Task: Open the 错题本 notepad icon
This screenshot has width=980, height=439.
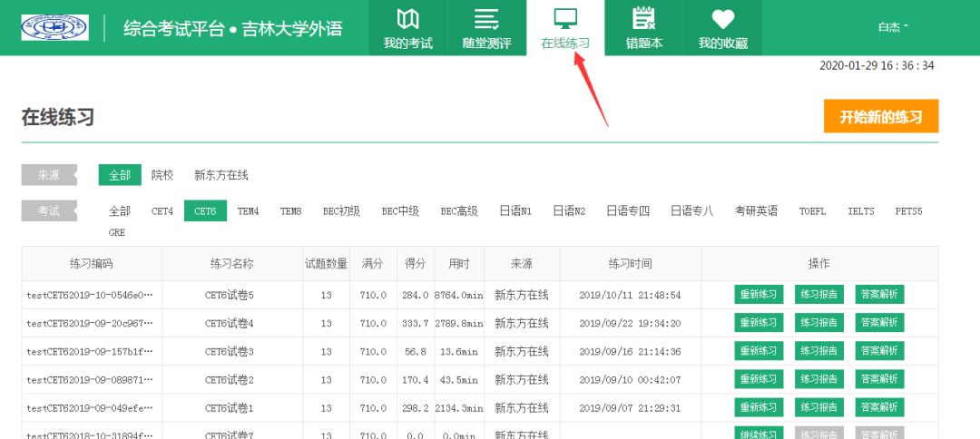Action: point(643,19)
